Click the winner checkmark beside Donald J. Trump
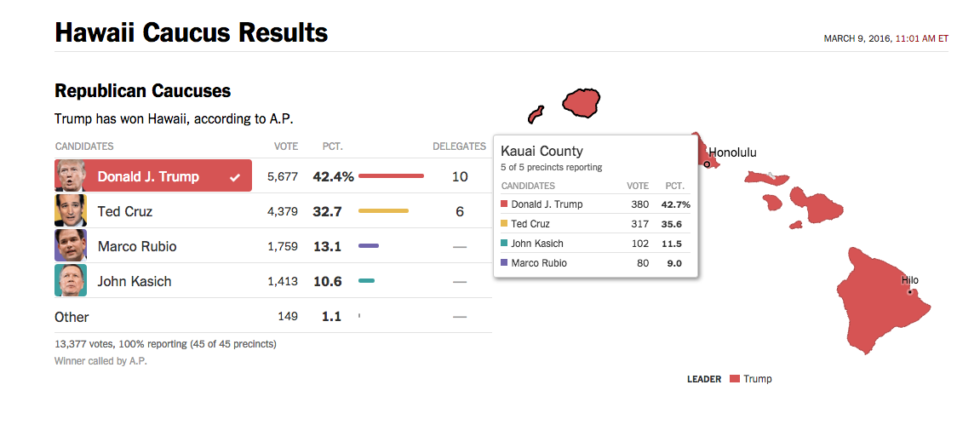This screenshot has width=980, height=425. tap(235, 177)
